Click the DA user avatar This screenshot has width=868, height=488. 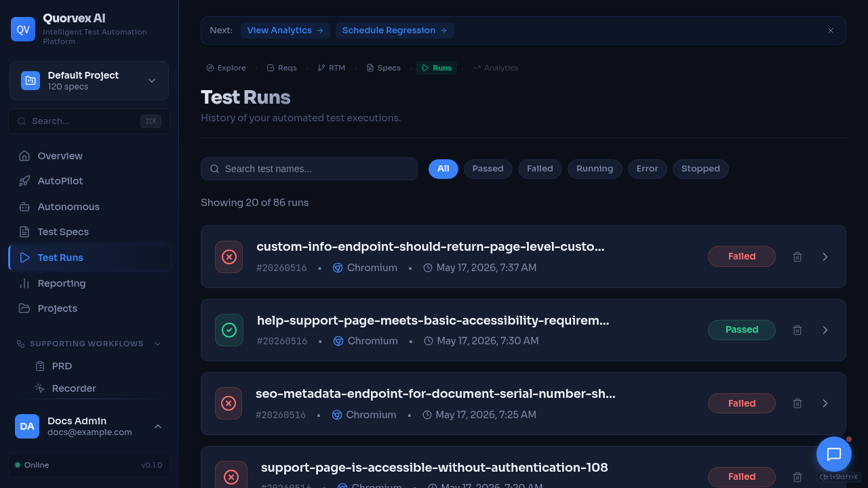[27, 426]
